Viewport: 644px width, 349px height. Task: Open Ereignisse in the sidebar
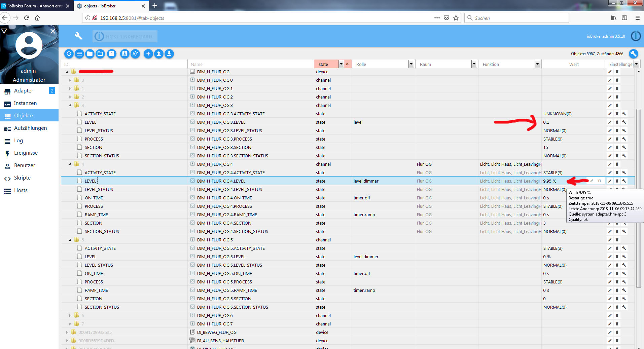[x=29, y=153]
